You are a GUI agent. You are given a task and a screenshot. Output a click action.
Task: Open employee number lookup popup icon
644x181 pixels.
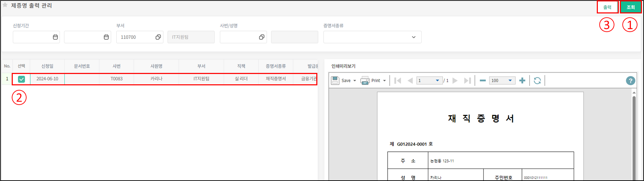pyautogui.click(x=262, y=37)
